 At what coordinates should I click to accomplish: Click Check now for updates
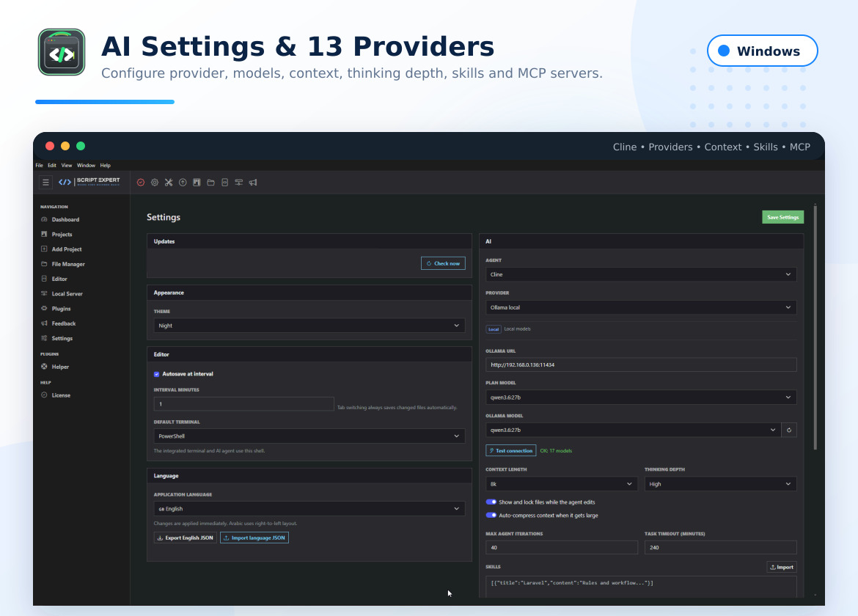tap(443, 263)
